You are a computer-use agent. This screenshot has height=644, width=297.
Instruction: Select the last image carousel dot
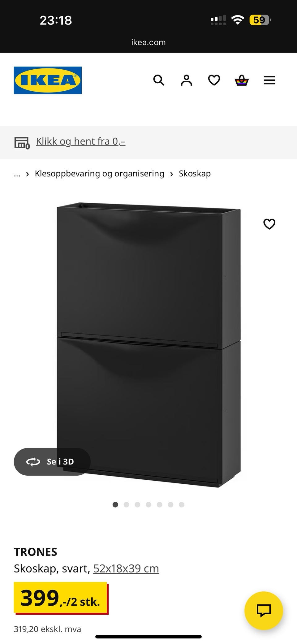[182, 504]
